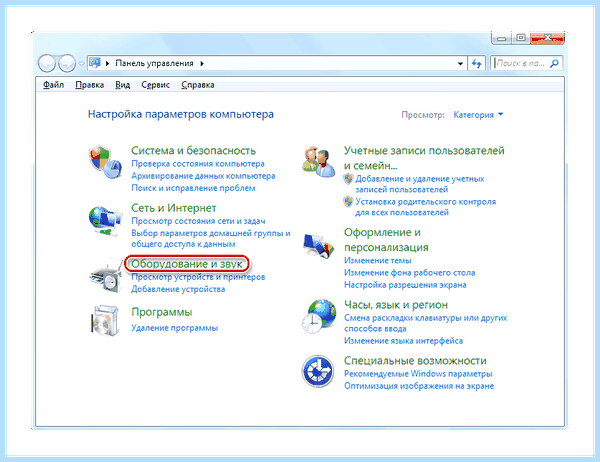Open the Clock, Language and Region icon
Screen dimensions: 600x462
[318, 317]
